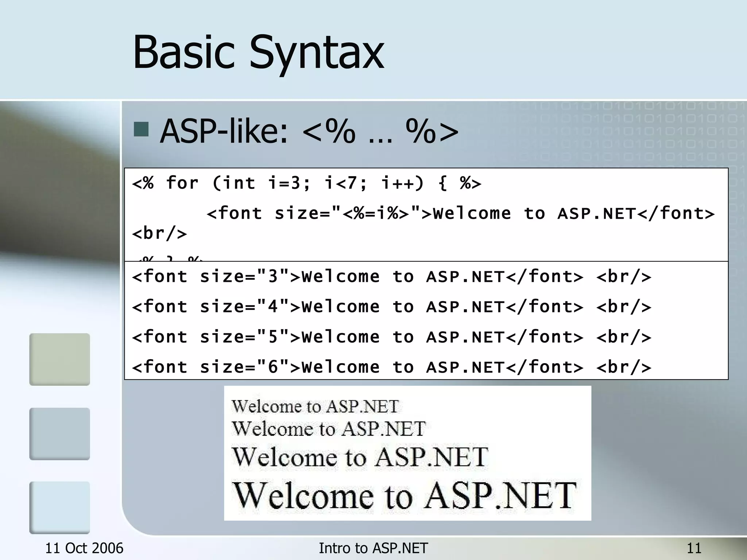Click the square bullet before ASP-like
This screenshot has height=560, width=747.
pos(141,129)
